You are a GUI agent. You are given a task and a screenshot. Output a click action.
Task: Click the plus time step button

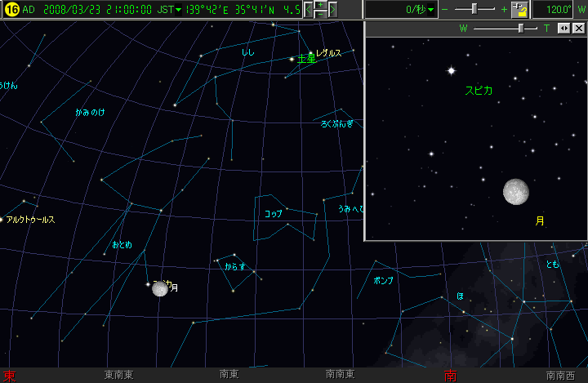(321, 5)
